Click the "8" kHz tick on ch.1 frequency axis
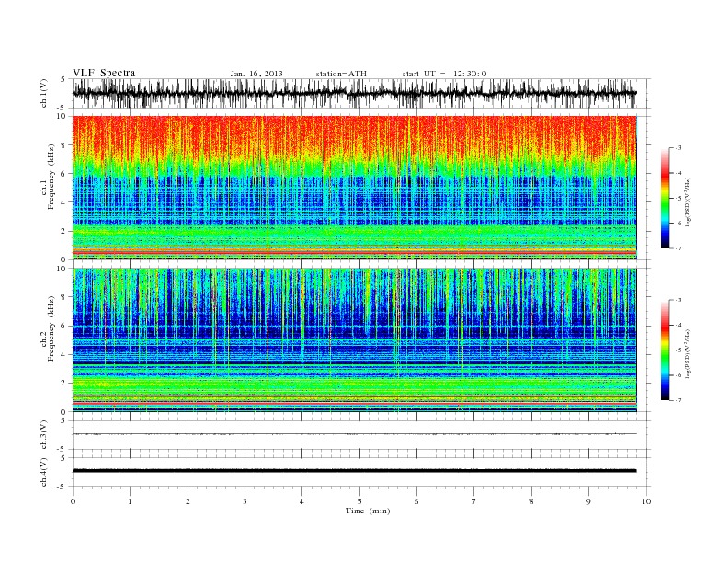 pos(63,145)
